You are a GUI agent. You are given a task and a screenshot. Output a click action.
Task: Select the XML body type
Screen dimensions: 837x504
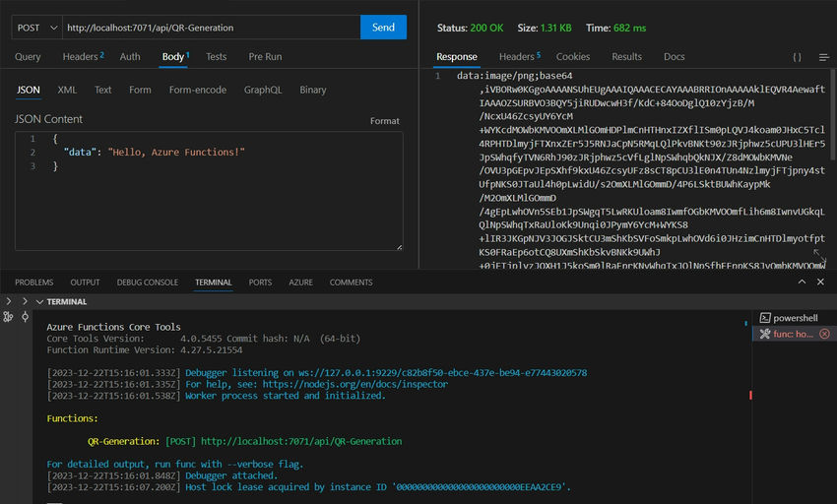[67, 90]
